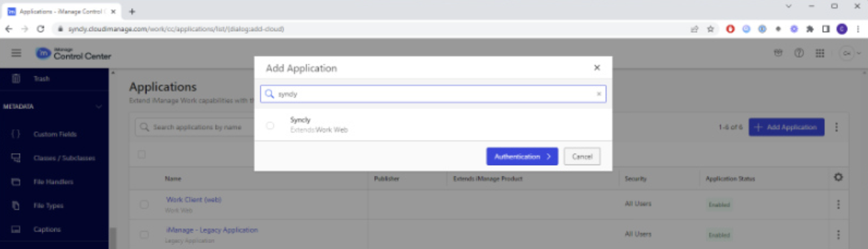Click the Publisher column header
The height and width of the screenshot is (249, 868).
point(387,178)
